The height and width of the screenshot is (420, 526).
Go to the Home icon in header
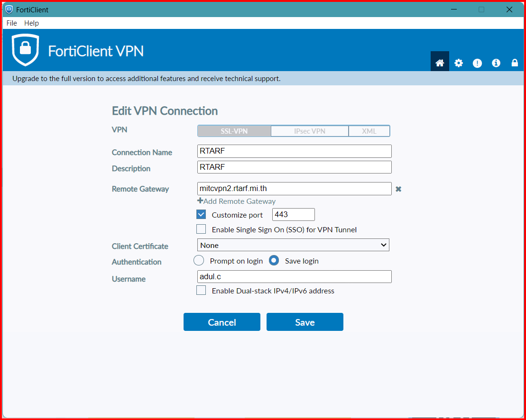tap(440, 63)
